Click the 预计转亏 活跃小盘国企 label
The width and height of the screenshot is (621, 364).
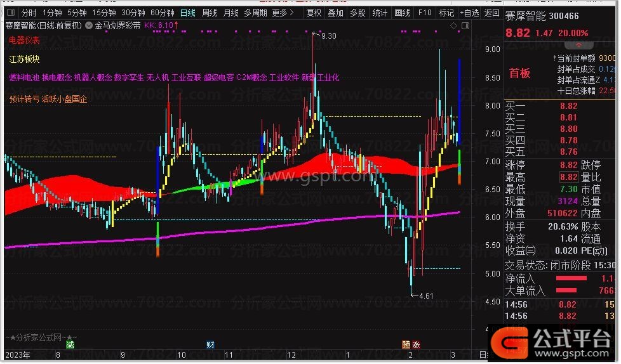pos(48,99)
